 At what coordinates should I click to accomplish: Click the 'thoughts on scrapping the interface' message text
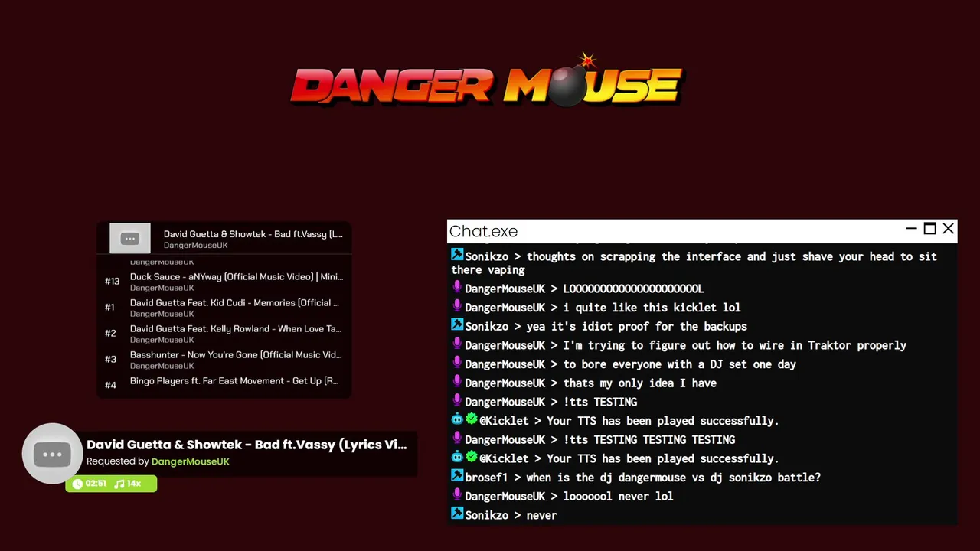[694, 262]
